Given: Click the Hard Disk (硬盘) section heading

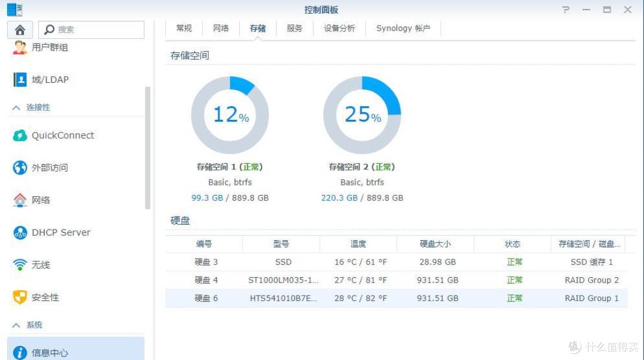Looking at the screenshot, I should 180,221.
